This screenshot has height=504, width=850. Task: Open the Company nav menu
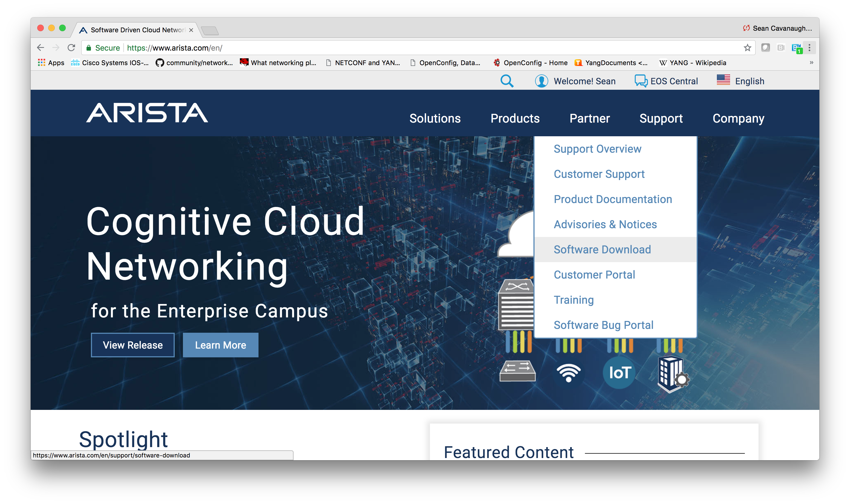738,118
